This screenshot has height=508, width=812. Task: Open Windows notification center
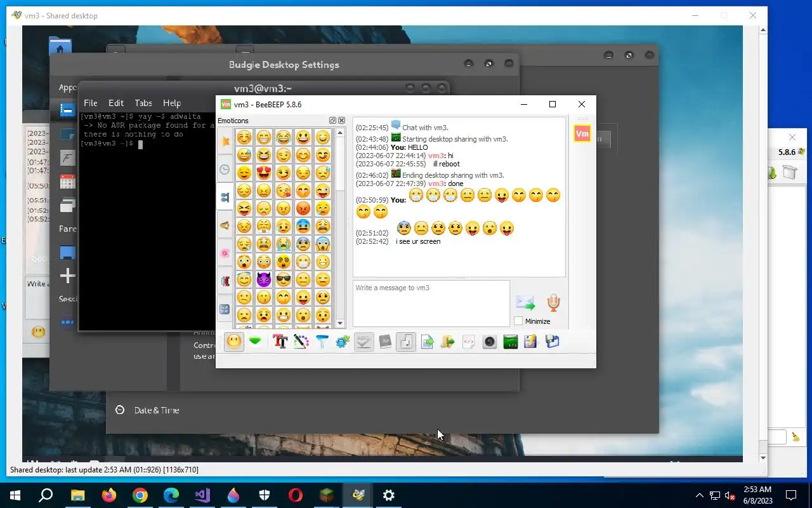click(791, 495)
